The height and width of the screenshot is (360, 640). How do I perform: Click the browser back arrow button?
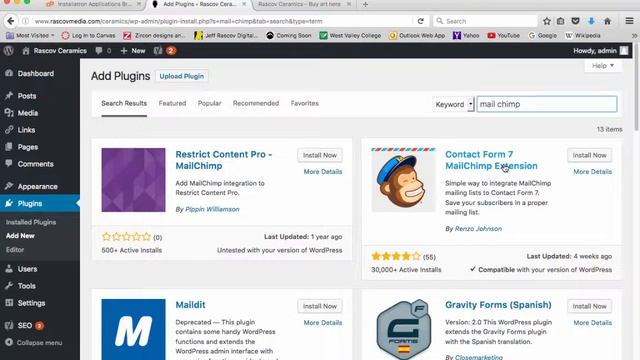[x=11, y=21]
